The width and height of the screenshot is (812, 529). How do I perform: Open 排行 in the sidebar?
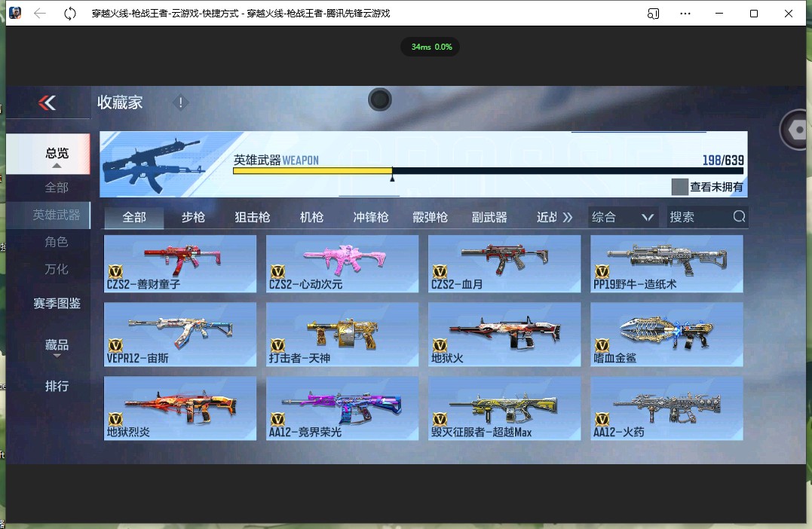pyautogui.click(x=57, y=386)
